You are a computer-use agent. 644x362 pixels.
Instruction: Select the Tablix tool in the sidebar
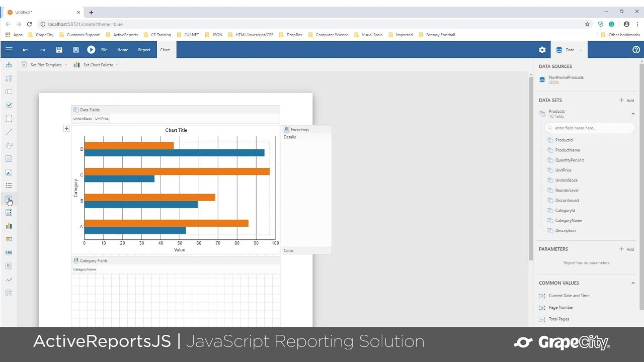(x=9, y=213)
